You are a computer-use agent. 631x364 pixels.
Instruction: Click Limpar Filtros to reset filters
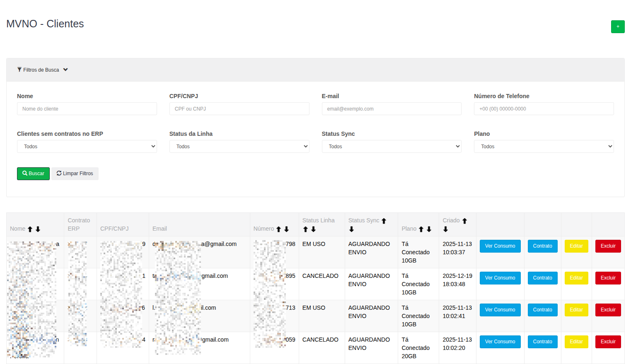pos(75,174)
